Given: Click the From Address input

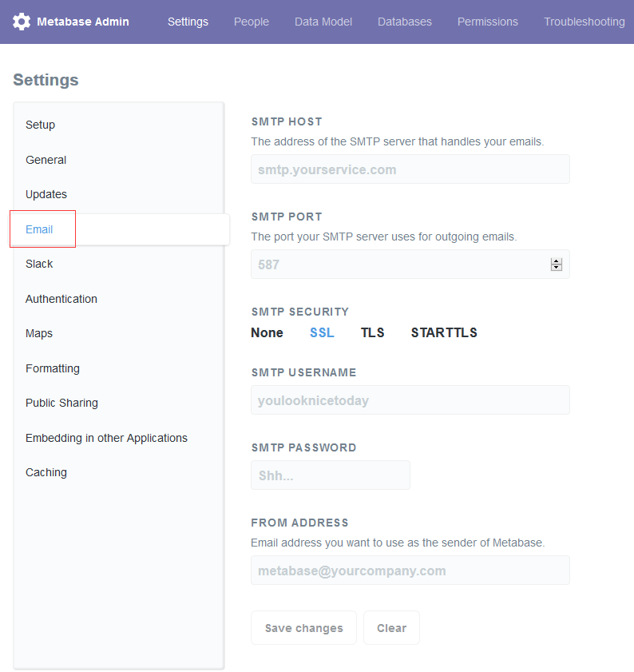Looking at the screenshot, I should coord(410,571).
